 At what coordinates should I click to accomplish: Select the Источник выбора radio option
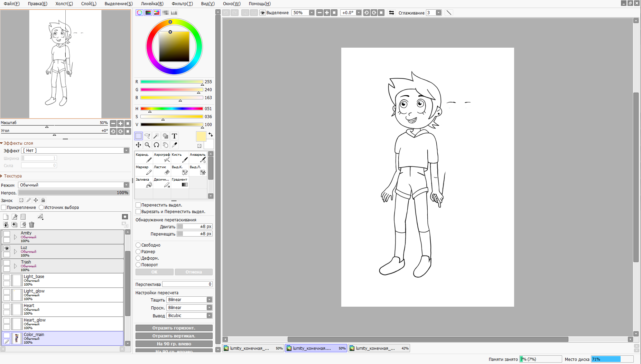(41, 208)
